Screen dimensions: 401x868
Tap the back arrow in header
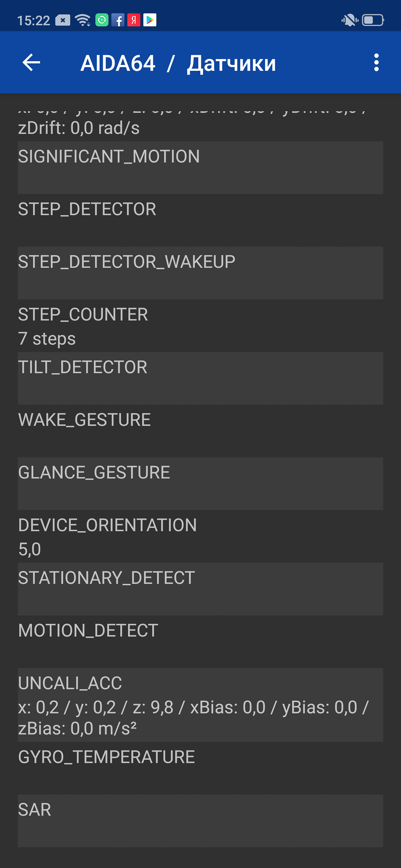31,62
